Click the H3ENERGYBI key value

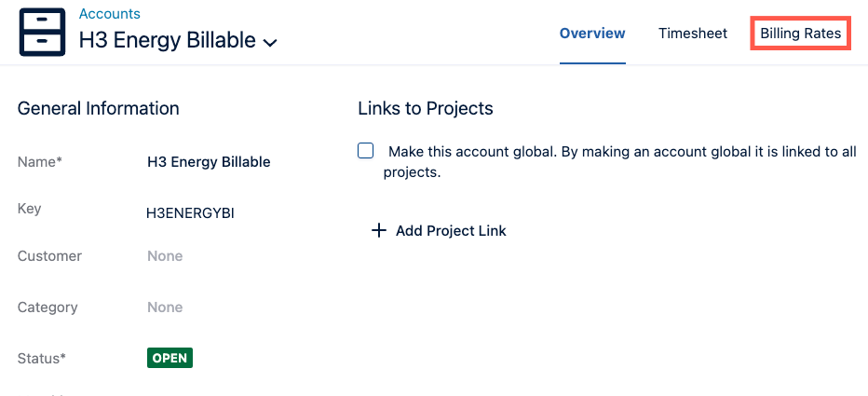(x=190, y=213)
